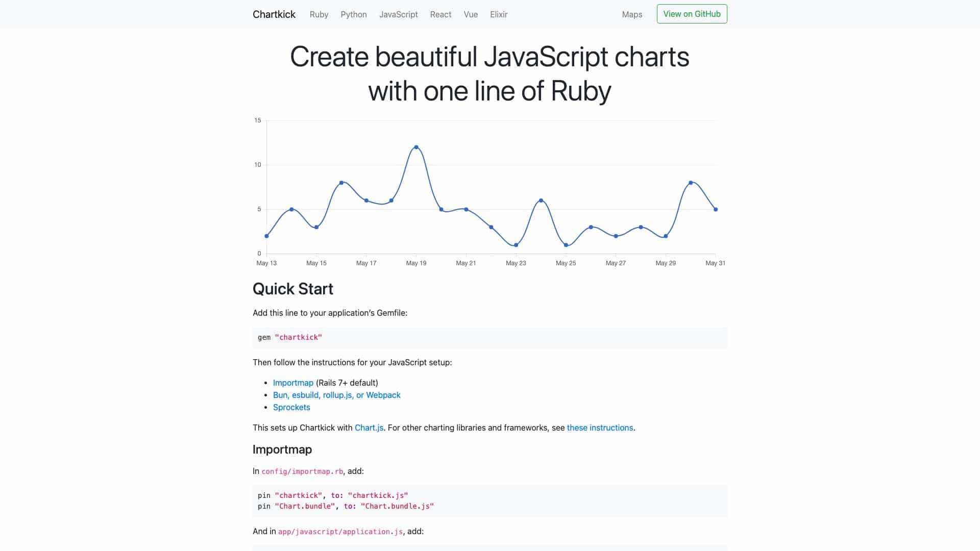
Task: Open the Maps link in navbar
Action: (632, 14)
